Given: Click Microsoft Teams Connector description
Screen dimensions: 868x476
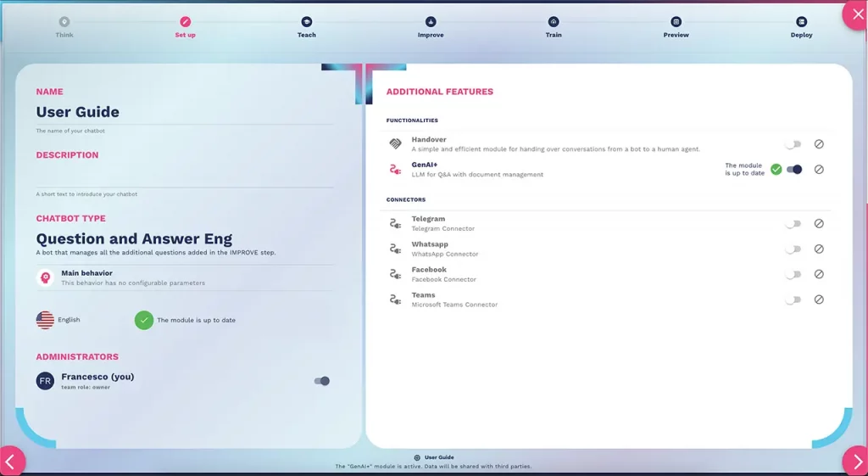Looking at the screenshot, I should pos(454,305).
